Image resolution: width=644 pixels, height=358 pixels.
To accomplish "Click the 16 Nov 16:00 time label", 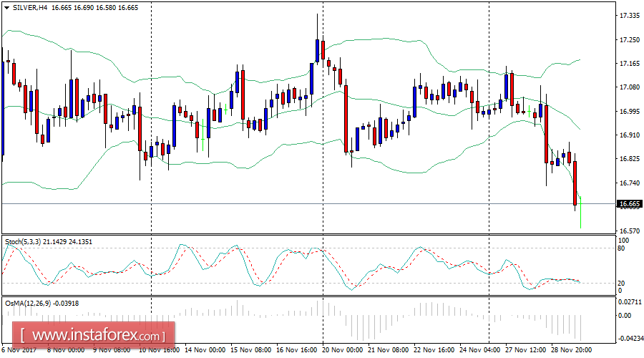I will point(296,350).
